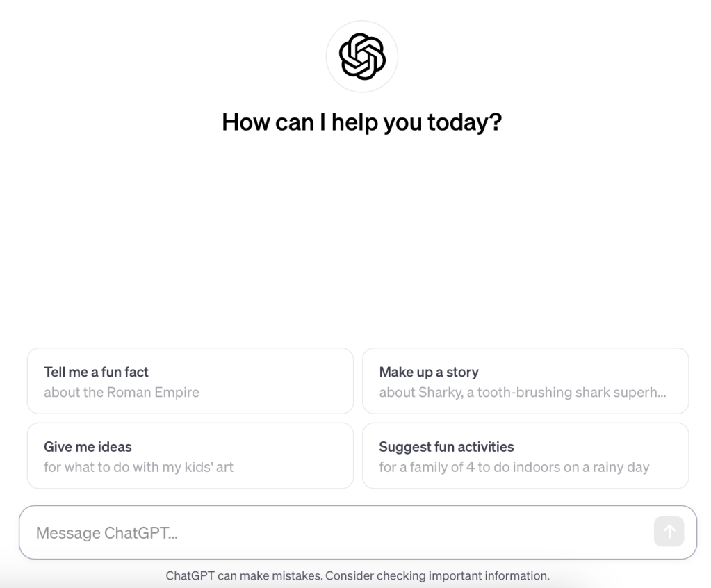Click the word "today?" in the heading

pos(464,122)
